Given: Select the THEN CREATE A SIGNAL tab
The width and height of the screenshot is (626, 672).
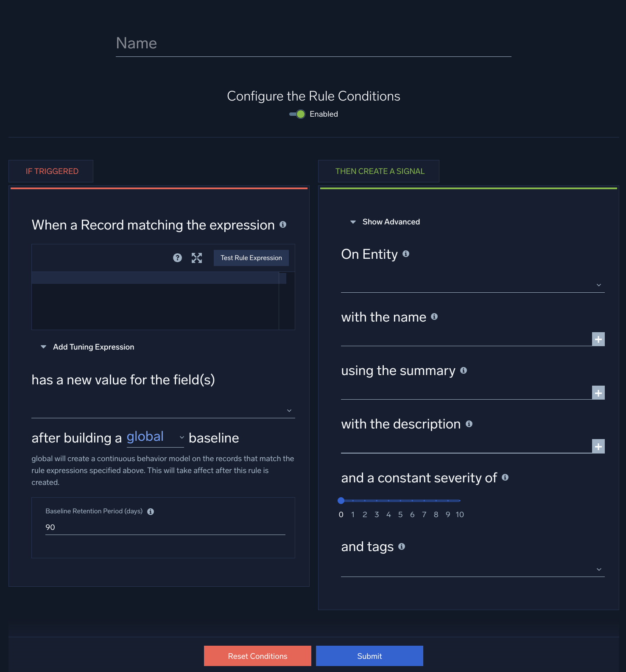Looking at the screenshot, I should click(x=380, y=171).
